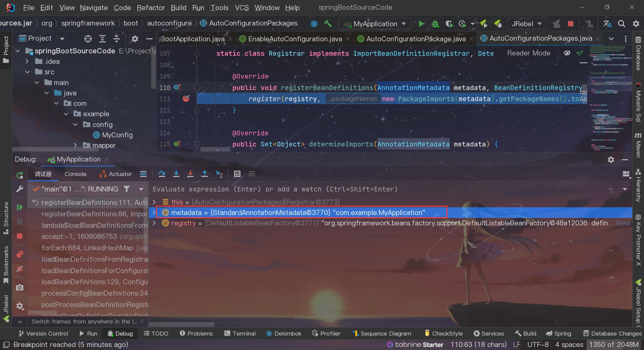Click the View link on the registry variable

coord(623,223)
